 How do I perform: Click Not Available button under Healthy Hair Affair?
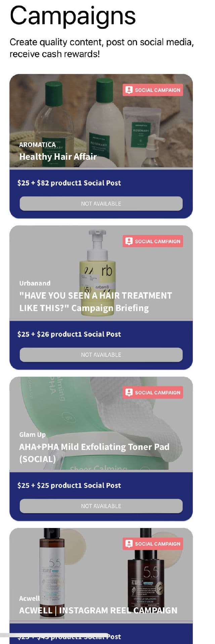[x=101, y=203]
